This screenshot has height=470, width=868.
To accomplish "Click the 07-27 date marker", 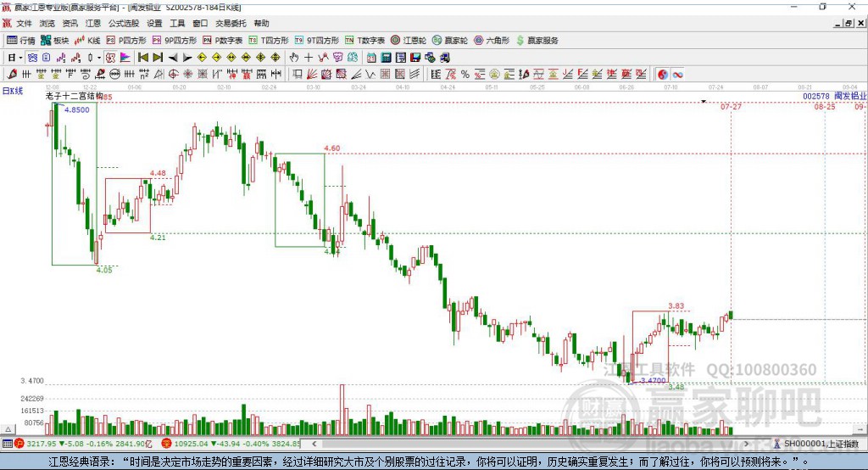I will coord(731,106).
